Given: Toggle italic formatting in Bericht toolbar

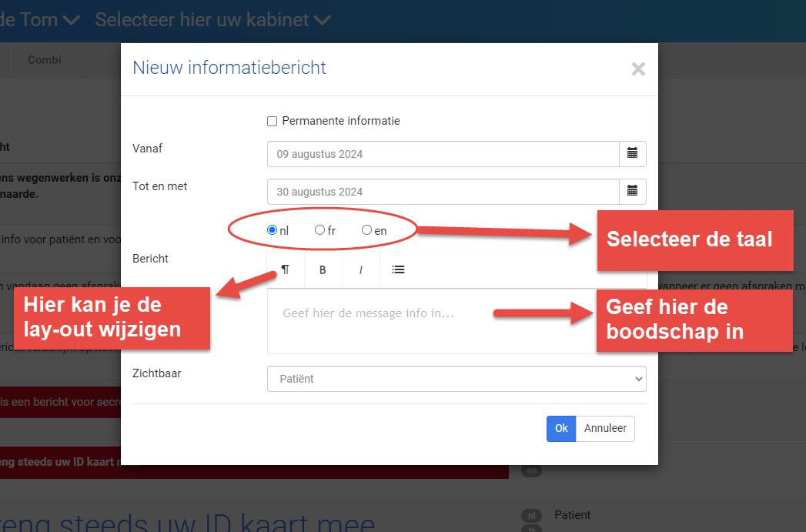Looking at the screenshot, I should point(360,269).
